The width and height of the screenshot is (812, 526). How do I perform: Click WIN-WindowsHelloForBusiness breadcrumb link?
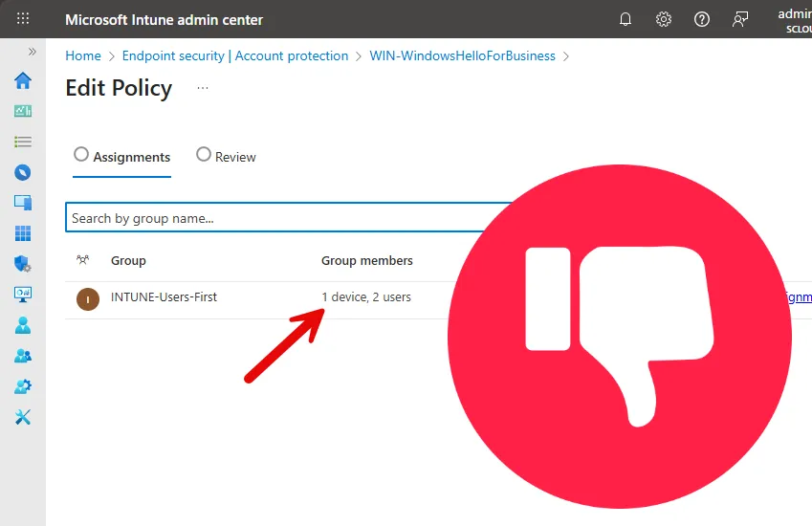tap(463, 55)
